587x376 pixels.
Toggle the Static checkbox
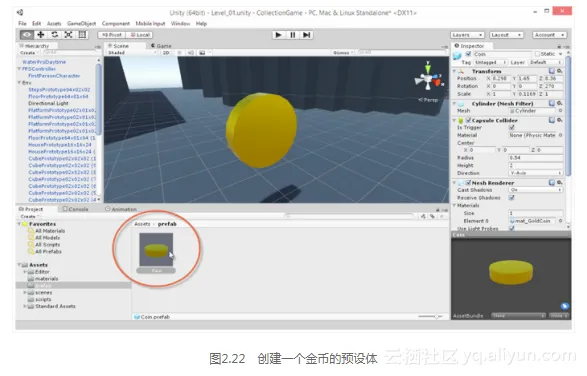click(x=538, y=54)
